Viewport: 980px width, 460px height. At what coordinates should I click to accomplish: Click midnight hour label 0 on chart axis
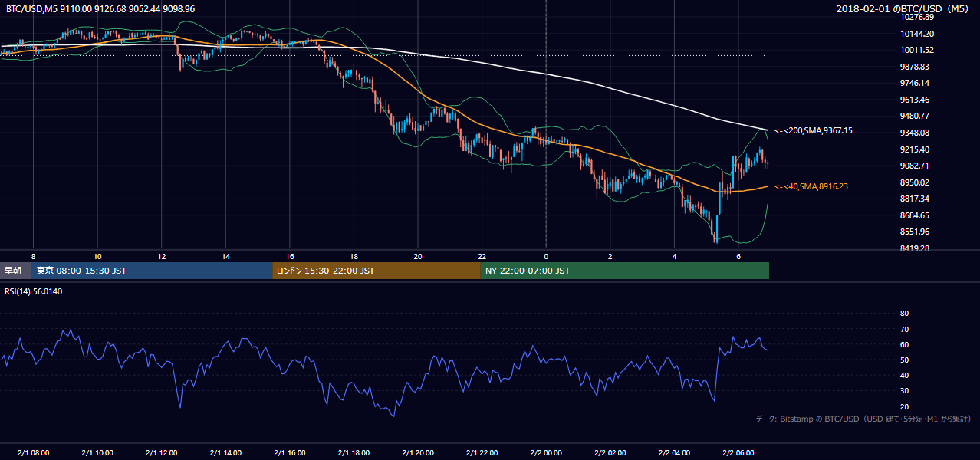(x=546, y=256)
